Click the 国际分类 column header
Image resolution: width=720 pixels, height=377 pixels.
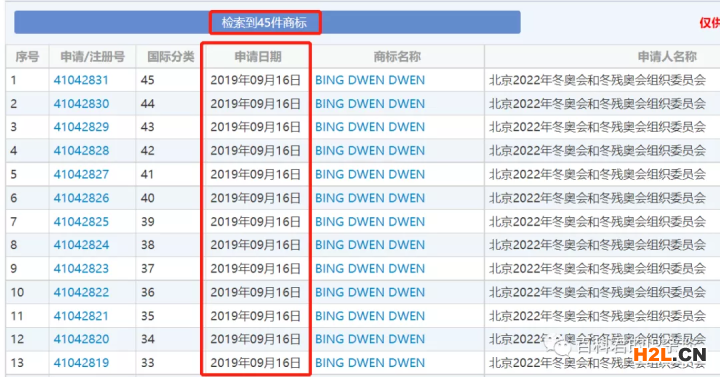(170, 56)
